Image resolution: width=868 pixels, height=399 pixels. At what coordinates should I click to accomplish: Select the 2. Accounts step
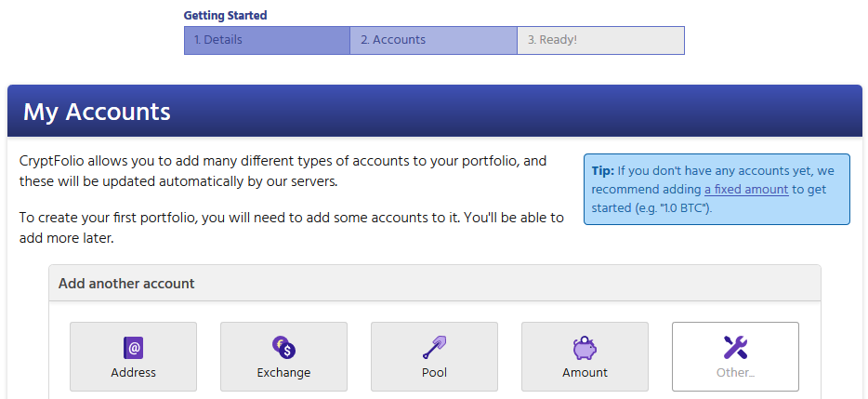coord(433,40)
